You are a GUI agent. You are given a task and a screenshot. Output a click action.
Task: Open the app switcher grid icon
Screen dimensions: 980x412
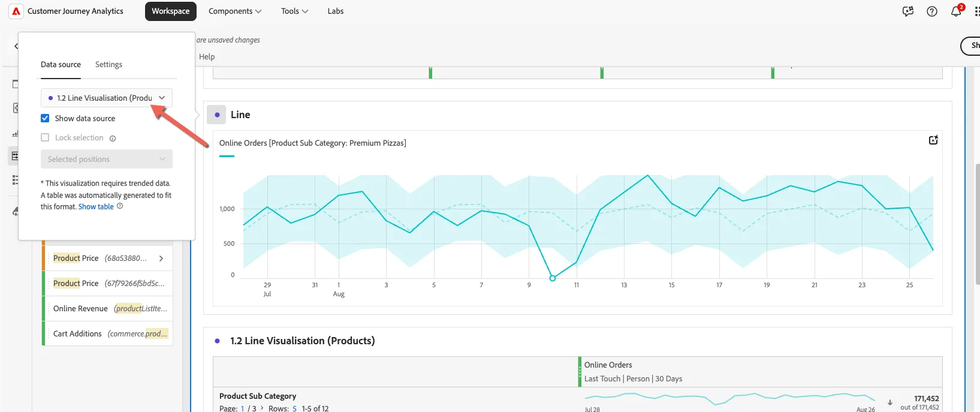977,11
